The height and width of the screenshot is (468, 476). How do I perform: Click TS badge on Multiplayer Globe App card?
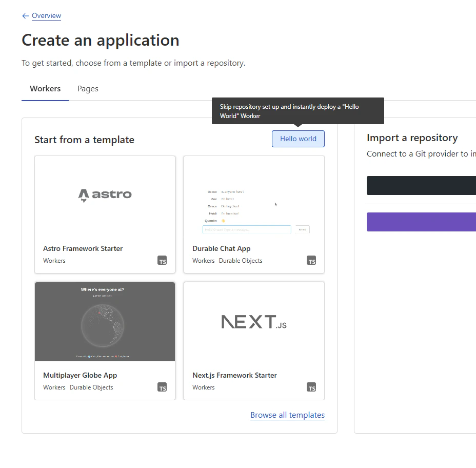click(162, 387)
